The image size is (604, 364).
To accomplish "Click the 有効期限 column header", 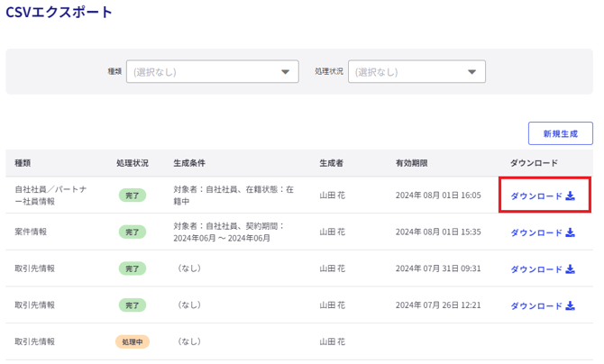I will click(411, 163).
